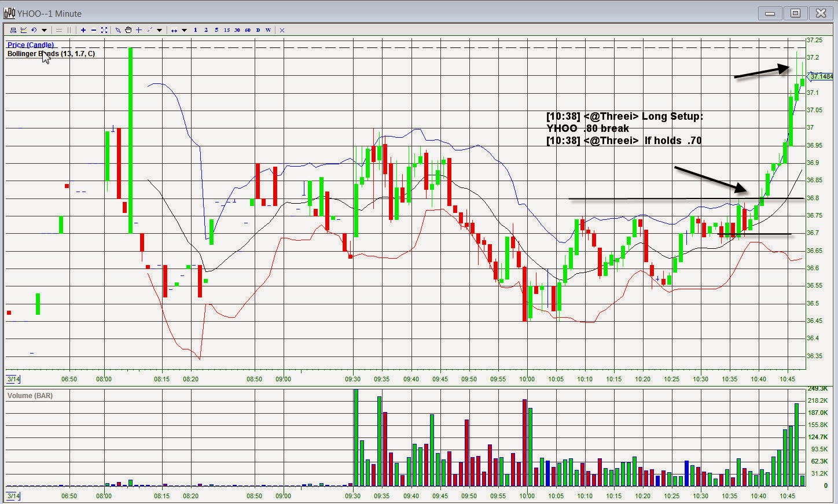The height and width of the screenshot is (504, 838).
Task: Click the Bollinger Bands (13, 1.7, C) label
Action: (x=51, y=54)
